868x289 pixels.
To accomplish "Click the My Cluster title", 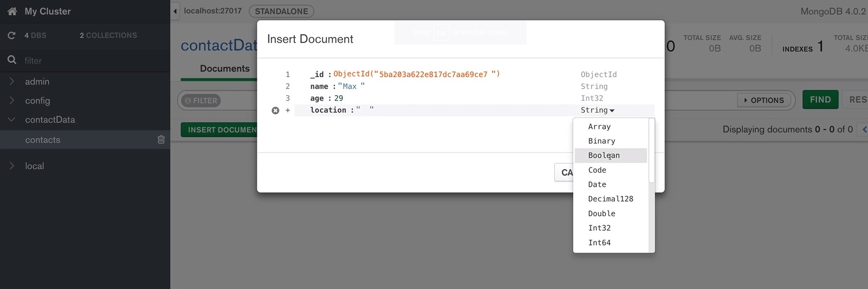I will 48,11.
